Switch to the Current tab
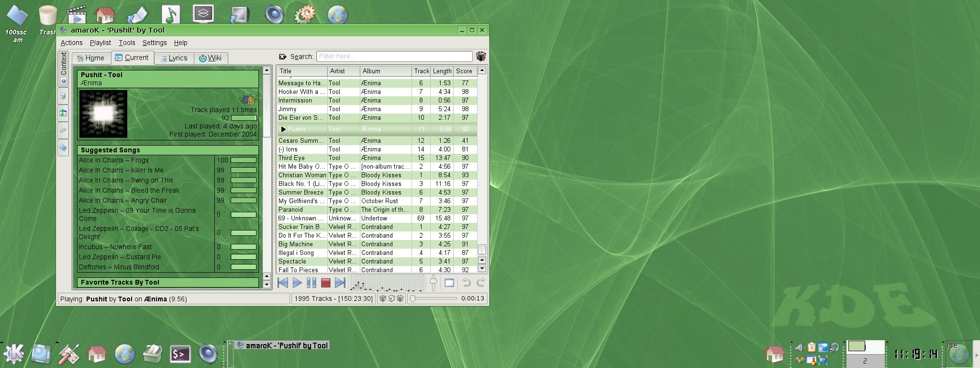 pos(133,57)
